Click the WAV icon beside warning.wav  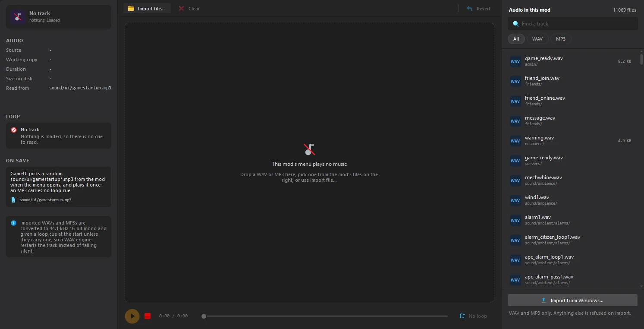[x=515, y=141]
